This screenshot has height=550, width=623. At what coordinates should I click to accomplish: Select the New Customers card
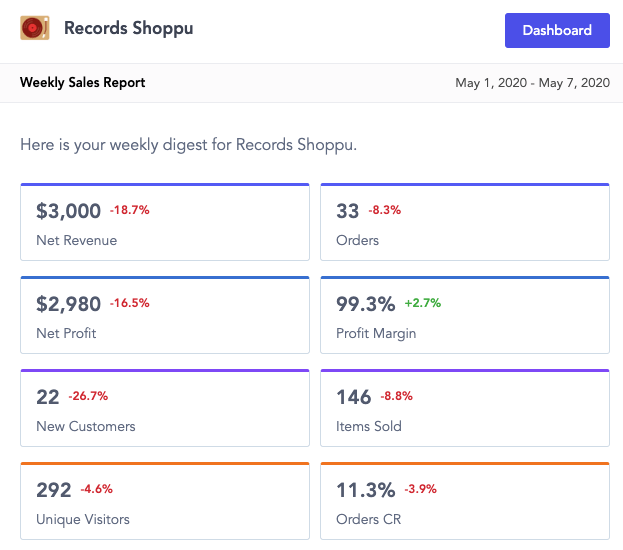tap(165, 408)
